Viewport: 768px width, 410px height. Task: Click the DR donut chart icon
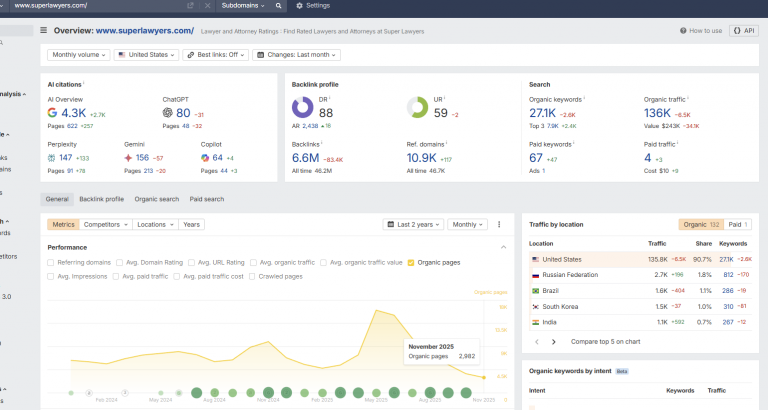click(302, 107)
